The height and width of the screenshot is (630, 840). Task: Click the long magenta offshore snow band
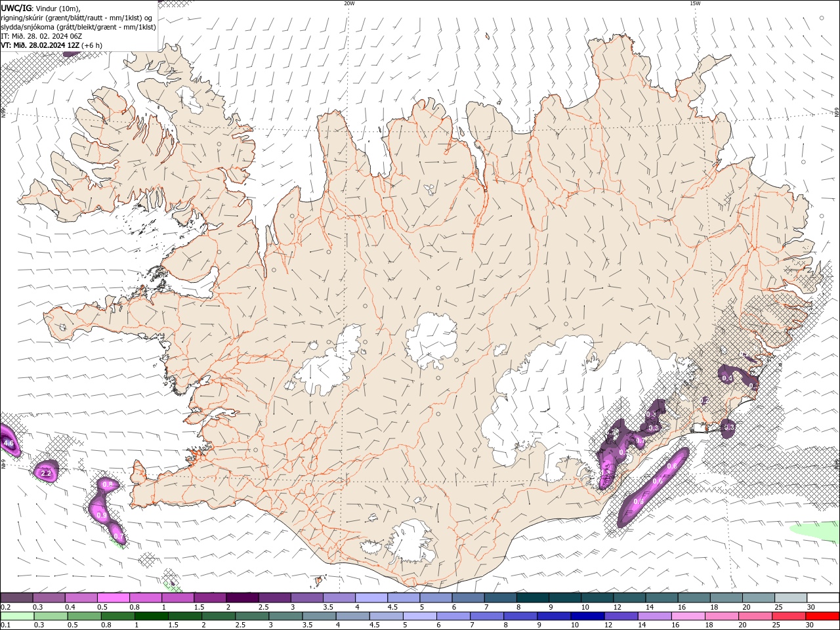coord(654,487)
